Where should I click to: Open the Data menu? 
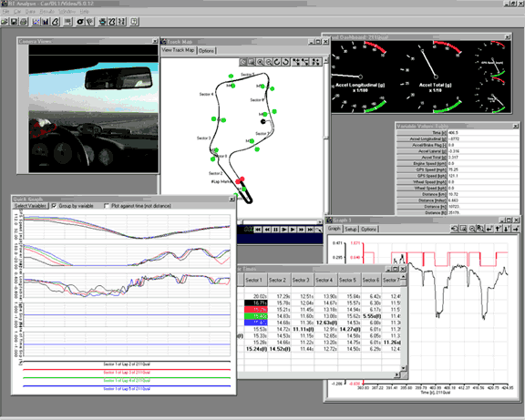tap(30, 12)
